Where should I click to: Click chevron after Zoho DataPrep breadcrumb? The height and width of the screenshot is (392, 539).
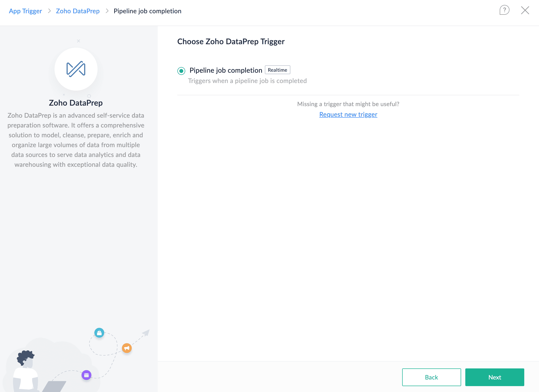tap(107, 11)
